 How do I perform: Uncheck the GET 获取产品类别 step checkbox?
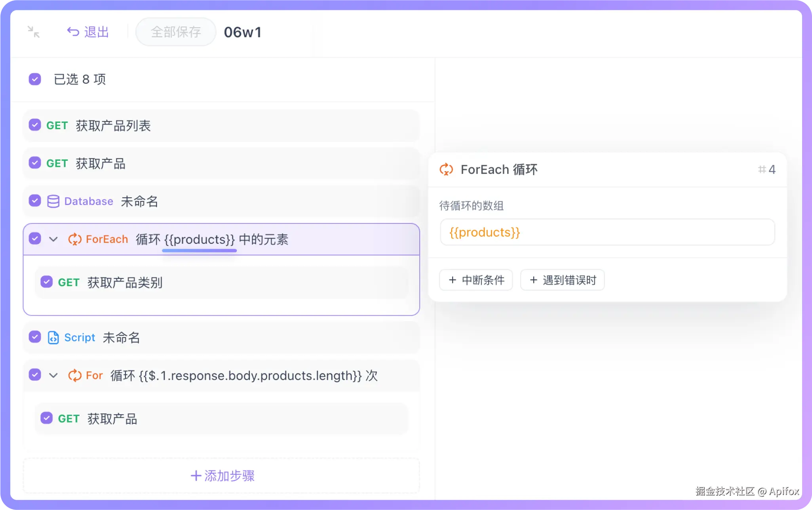(47, 282)
